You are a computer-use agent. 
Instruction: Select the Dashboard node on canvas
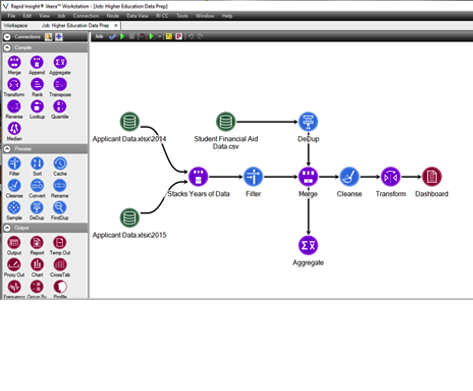pos(432,177)
